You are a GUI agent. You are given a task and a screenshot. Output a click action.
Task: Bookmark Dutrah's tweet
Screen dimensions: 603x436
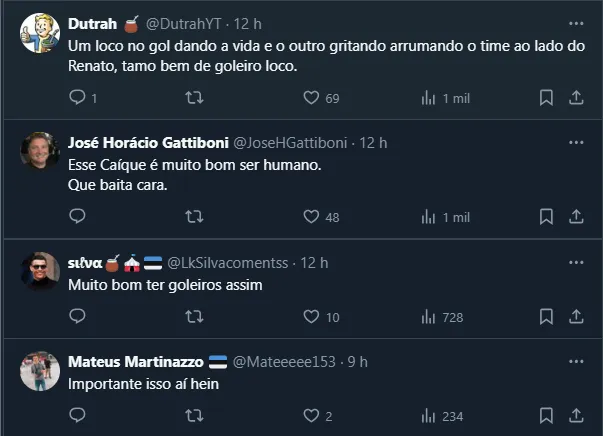click(x=546, y=98)
